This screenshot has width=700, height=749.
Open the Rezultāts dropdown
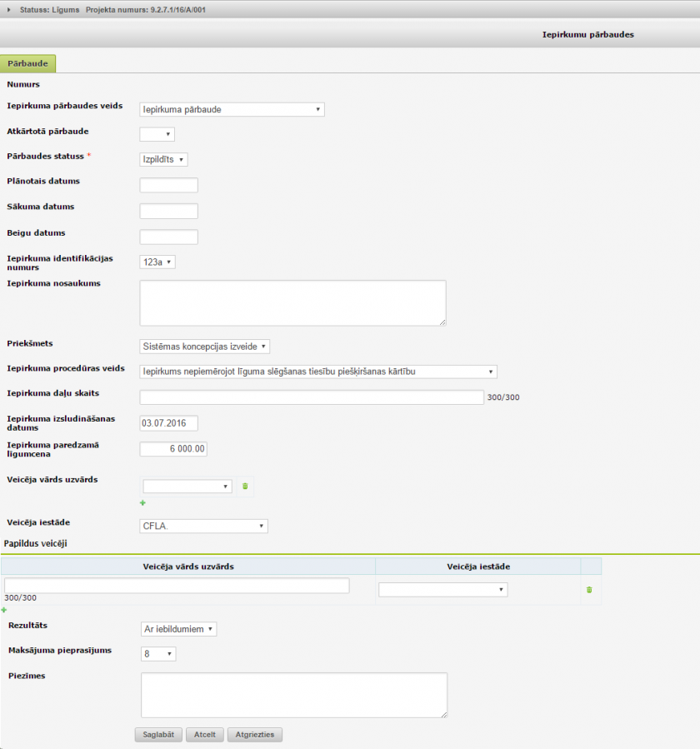point(178,629)
